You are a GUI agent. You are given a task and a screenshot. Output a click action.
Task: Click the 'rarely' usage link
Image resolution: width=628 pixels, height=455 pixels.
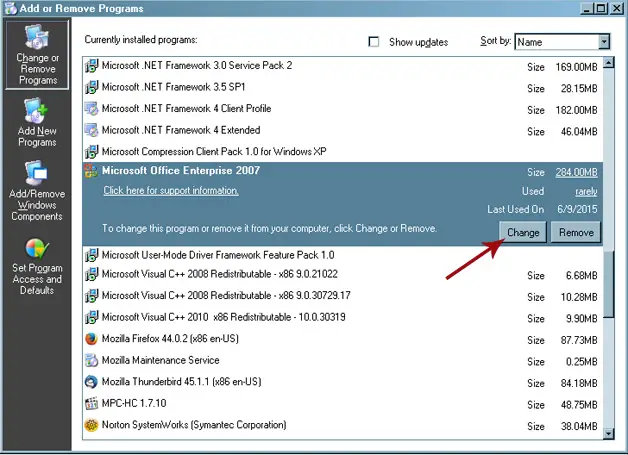pos(586,192)
